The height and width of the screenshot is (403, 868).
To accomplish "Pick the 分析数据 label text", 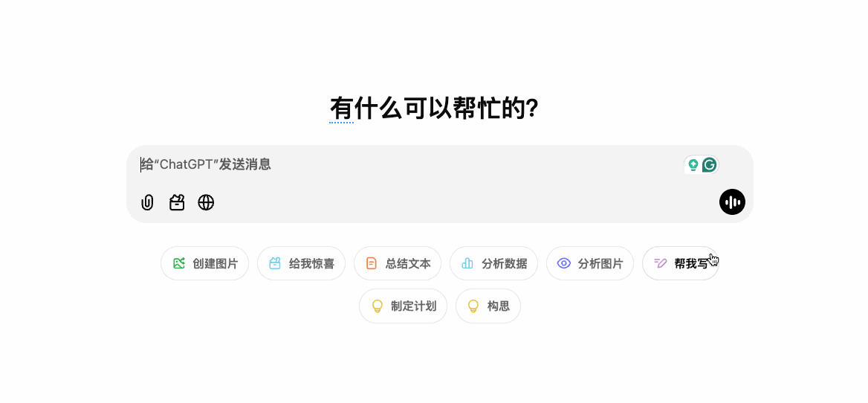I will point(504,263).
